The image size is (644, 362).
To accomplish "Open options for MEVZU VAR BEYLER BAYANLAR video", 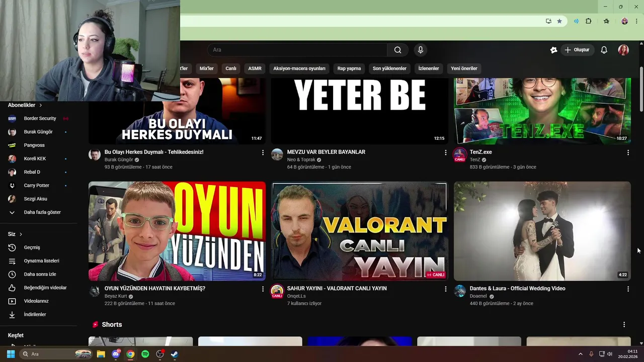I will click(445, 152).
